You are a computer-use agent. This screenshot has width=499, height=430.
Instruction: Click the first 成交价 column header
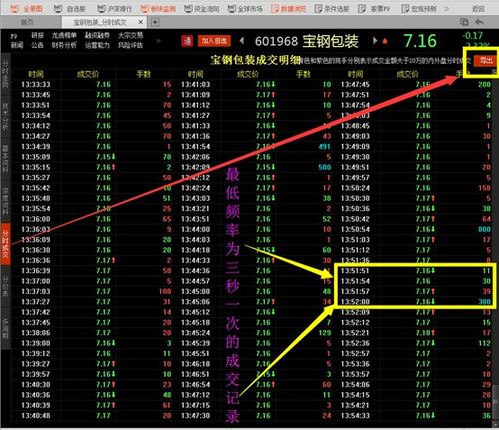(x=88, y=74)
